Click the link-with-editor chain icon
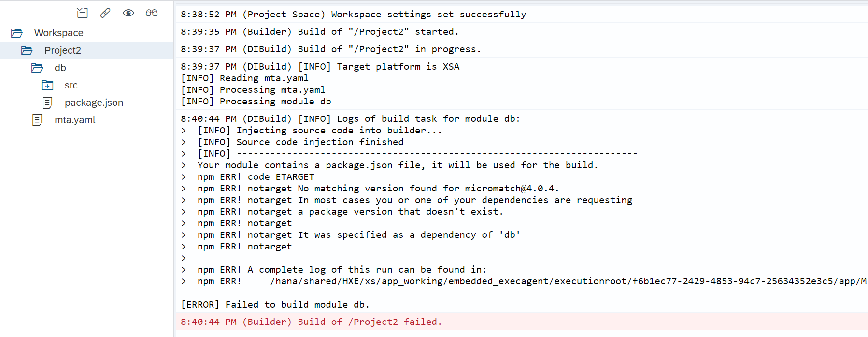The height and width of the screenshot is (337, 868). 105,13
